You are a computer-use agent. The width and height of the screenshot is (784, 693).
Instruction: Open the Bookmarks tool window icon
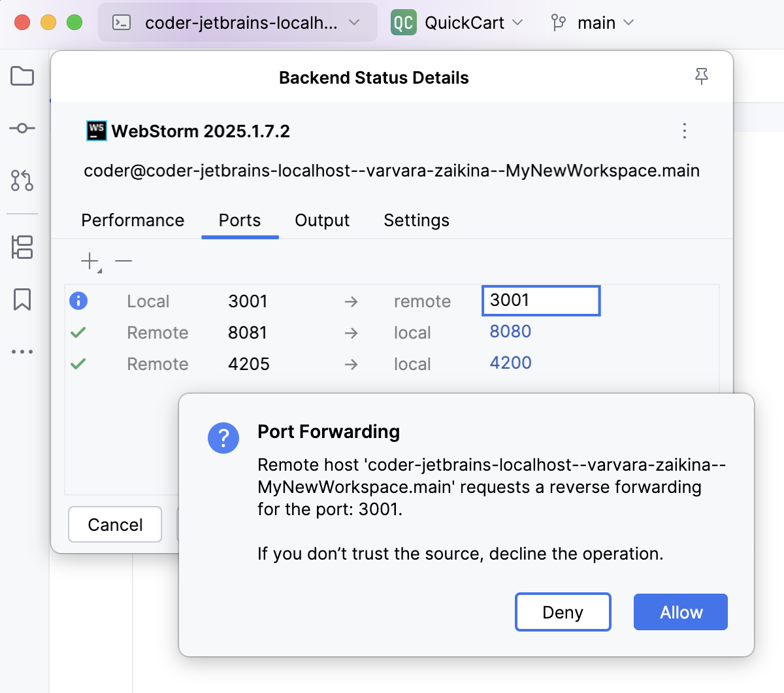point(22,299)
